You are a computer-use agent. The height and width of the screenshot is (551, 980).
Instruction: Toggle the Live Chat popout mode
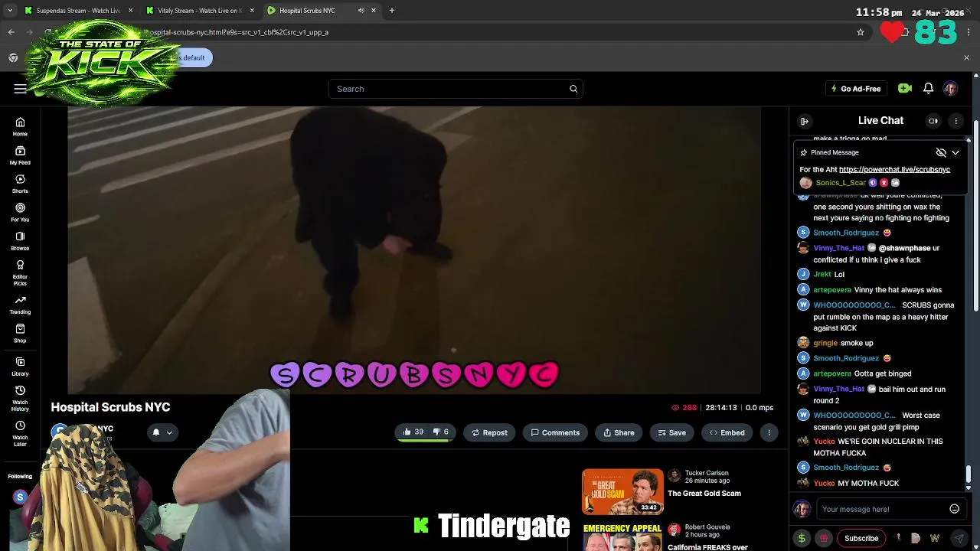(933, 121)
